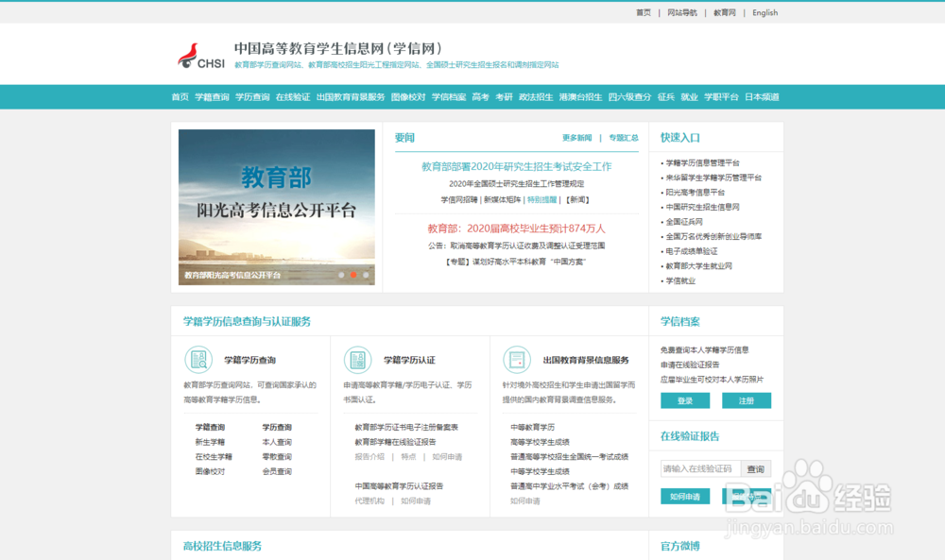This screenshot has height=560, width=945.
Task: Open 会员查询 link
Action: pyautogui.click(x=277, y=471)
